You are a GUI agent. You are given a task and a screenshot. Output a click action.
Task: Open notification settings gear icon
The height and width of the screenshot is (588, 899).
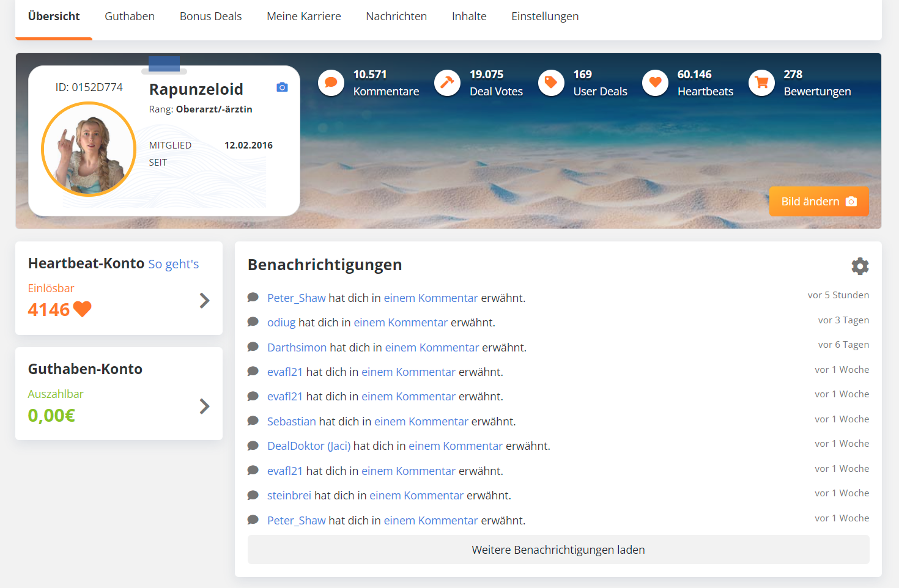point(860,266)
